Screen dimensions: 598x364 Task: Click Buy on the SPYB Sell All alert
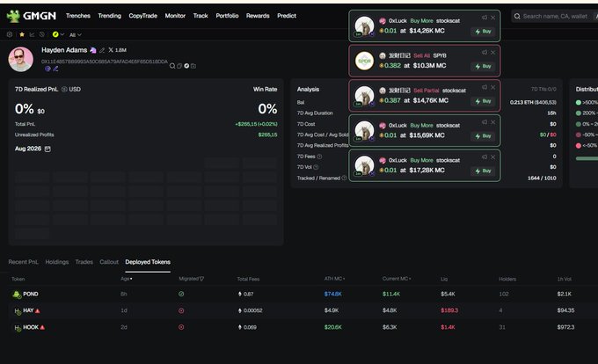(483, 66)
